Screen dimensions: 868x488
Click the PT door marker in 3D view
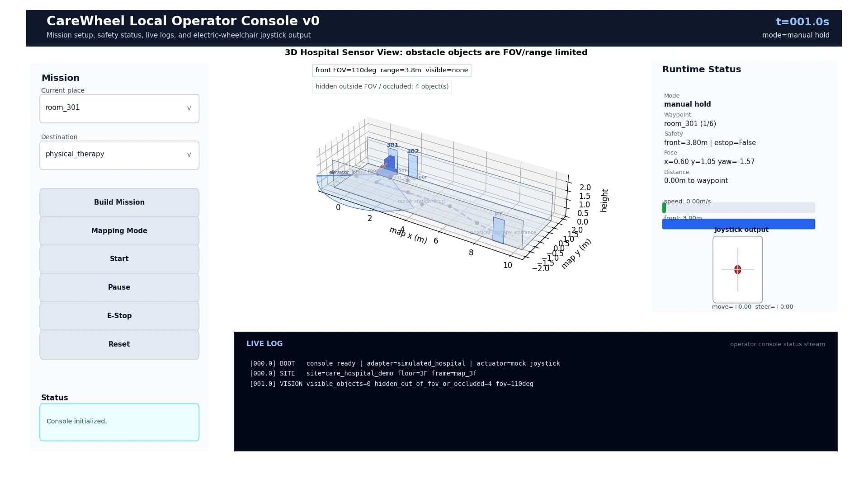pyautogui.click(x=499, y=230)
